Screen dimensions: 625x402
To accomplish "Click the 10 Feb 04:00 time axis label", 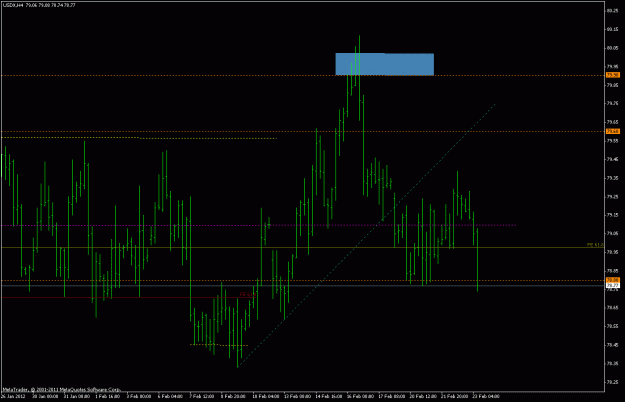I will (x=265, y=396).
